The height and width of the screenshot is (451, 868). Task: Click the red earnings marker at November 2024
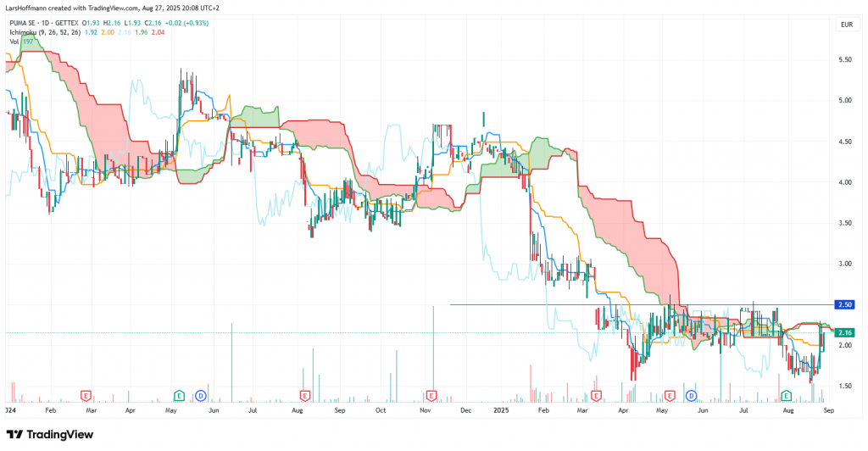click(431, 395)
